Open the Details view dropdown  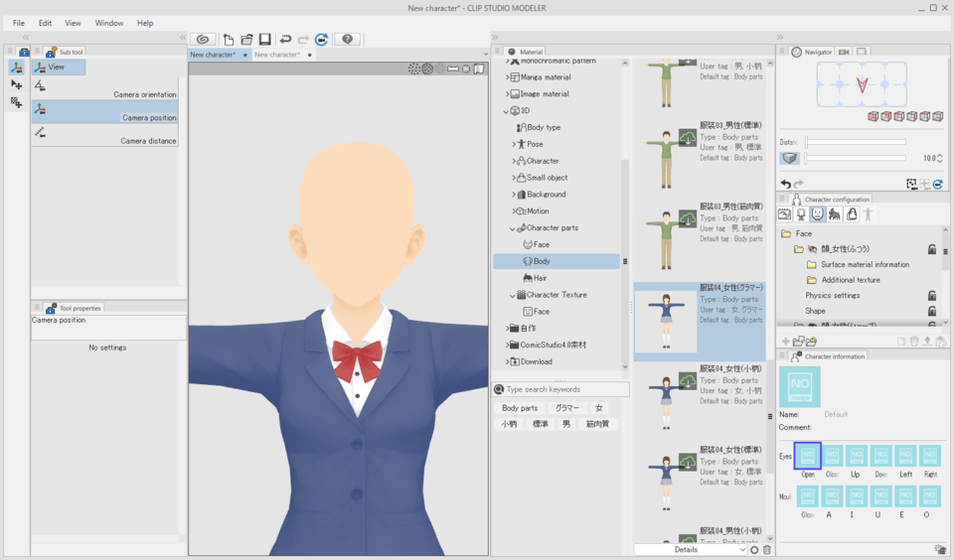[x=691, y=550]
